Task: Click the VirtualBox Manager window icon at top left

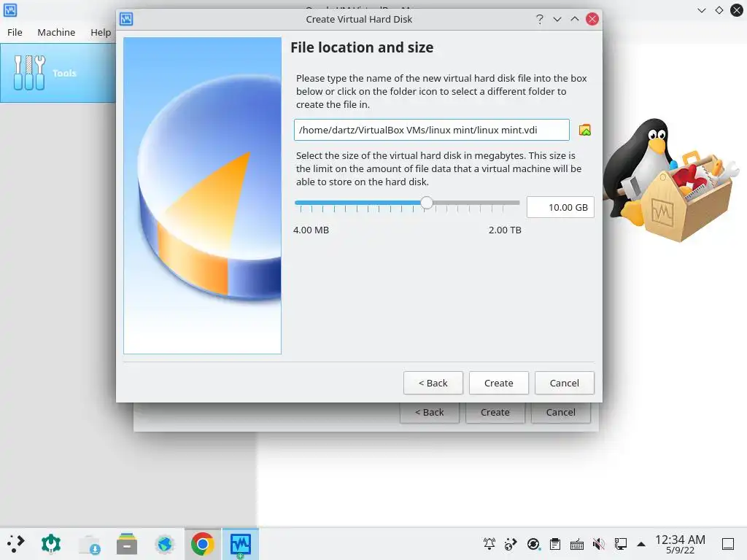Action: point(10,10)
